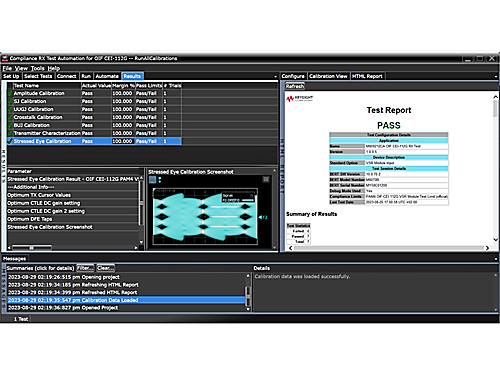The height and width of the screenshot is (375, 500).
Task: Click the Filter... button in Messages
Action: click(x=85, y=268)
